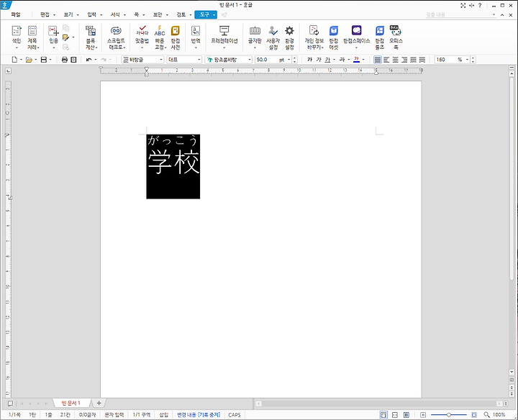Create a new document from the toolbar
The height and width of the screenshot is (420, 518).
point(14,60)
